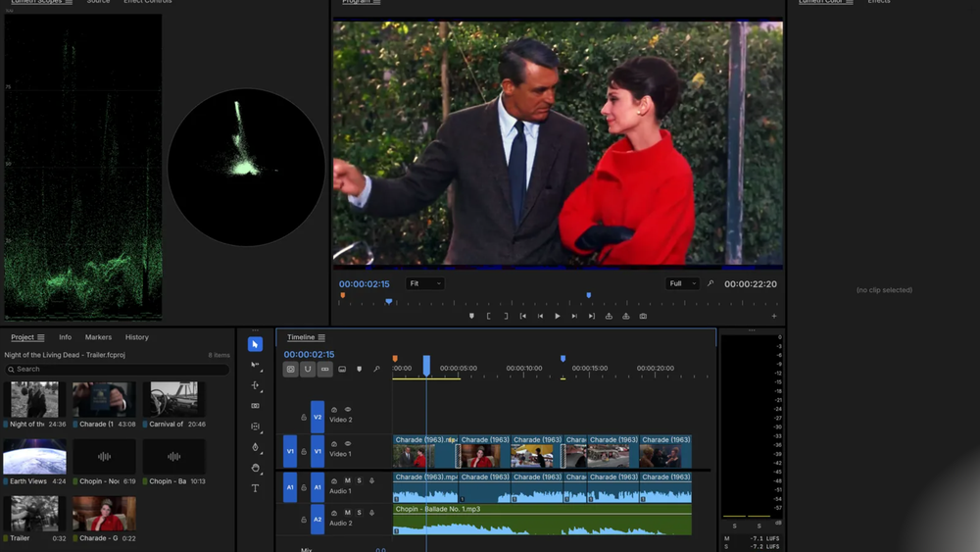Open the Full playback resolution dropdown
980x552 pixels.
tap(682, 283)
